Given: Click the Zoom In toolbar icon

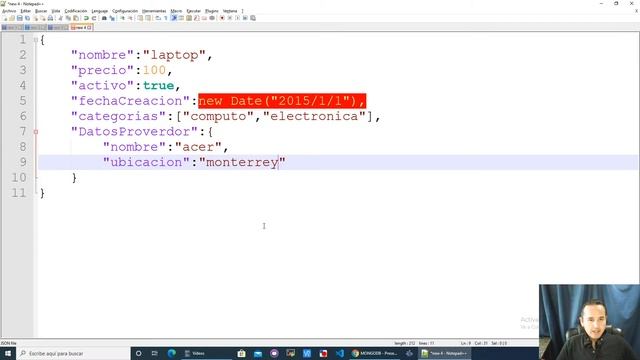Looking at the screenshot, I should 122,18.
